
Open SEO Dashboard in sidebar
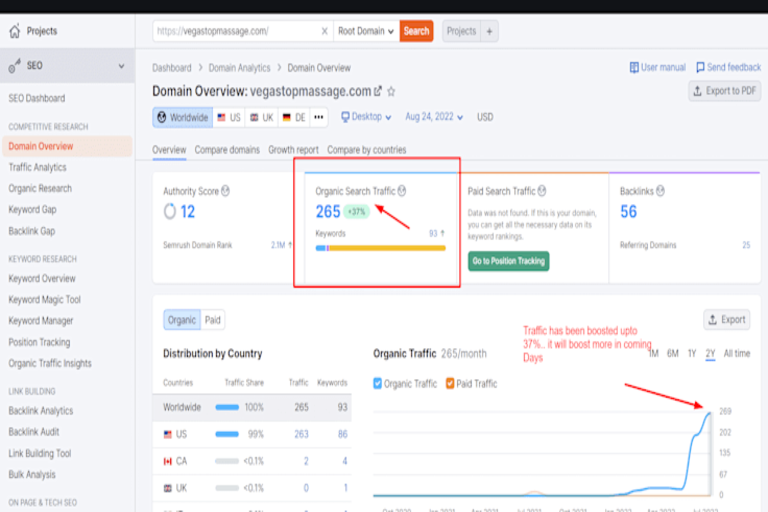(x=37, y=98)
